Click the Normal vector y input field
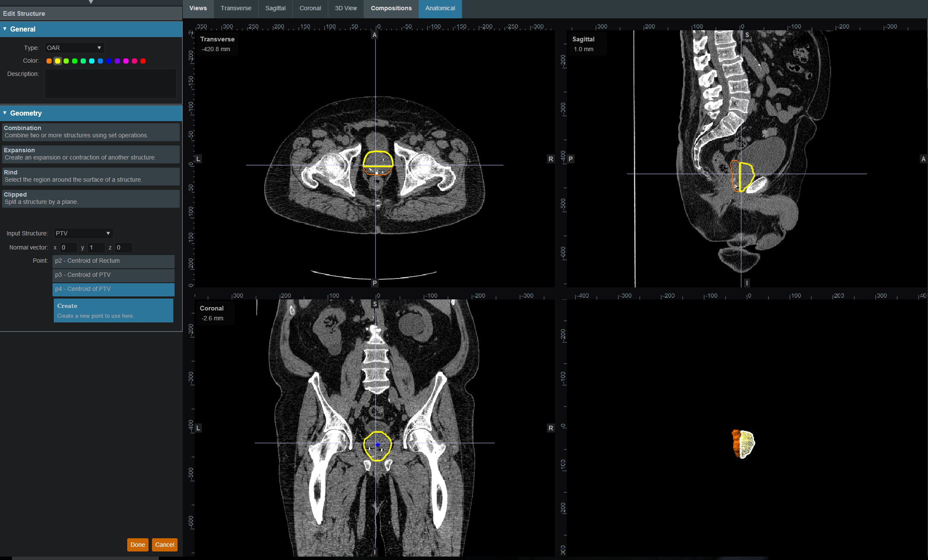The image size is (928, 560). pos(96,247)
